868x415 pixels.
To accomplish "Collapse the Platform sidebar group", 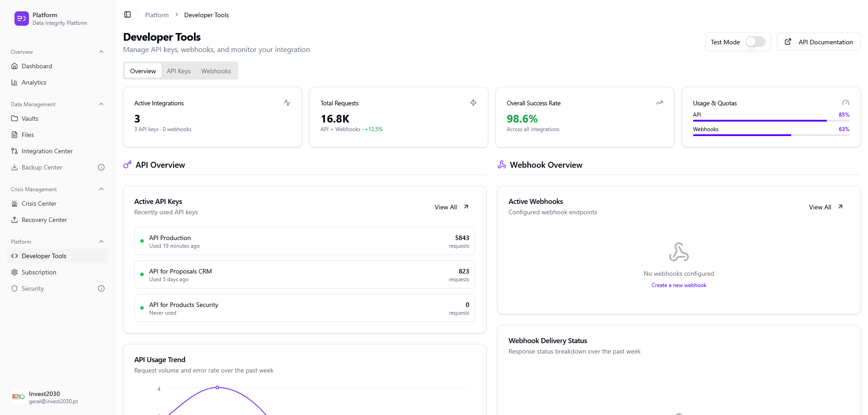I will [101, 241].
